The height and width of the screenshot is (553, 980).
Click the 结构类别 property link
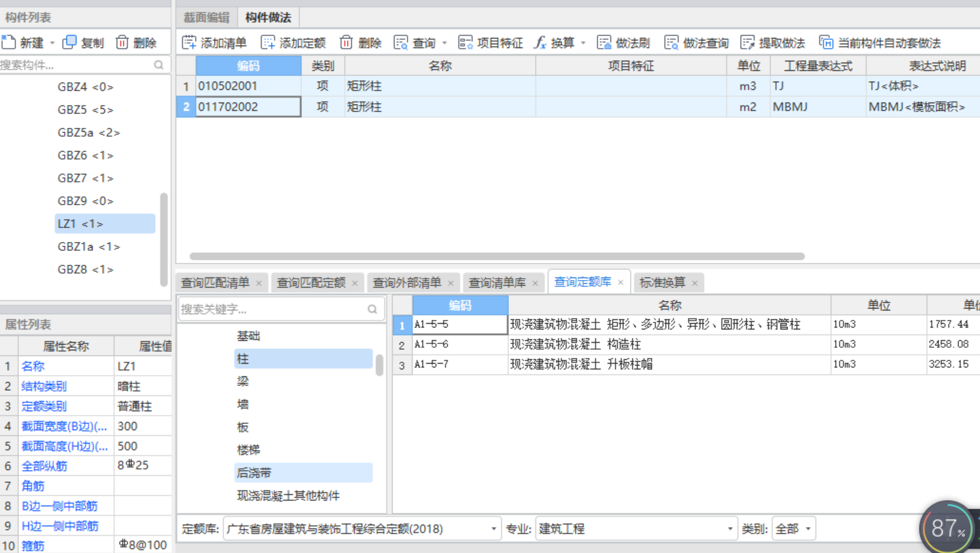click(x=44, y=386)
